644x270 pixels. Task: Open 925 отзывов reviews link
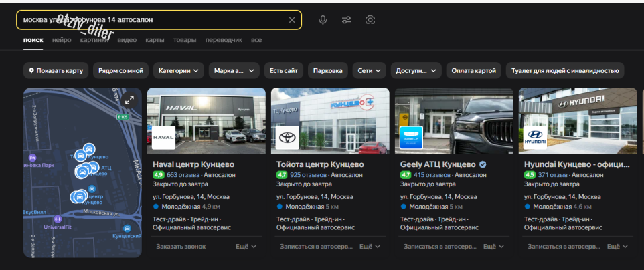[x=308, y=175]
